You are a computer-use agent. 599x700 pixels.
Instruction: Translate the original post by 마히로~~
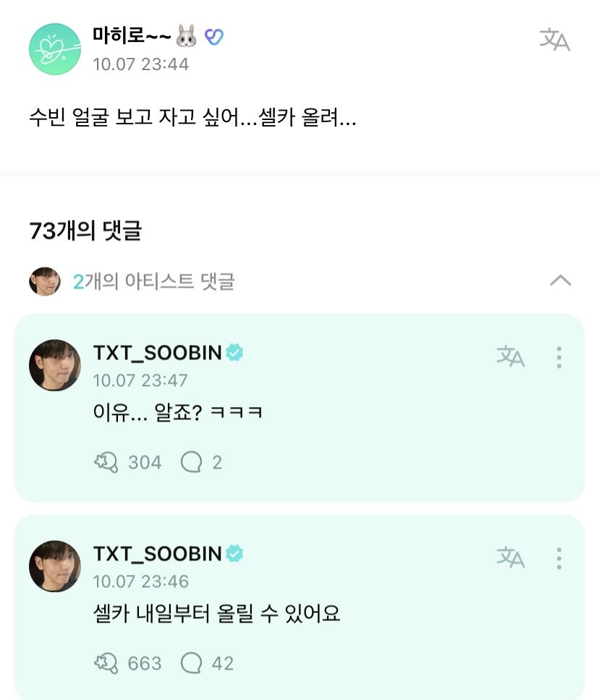554,40
